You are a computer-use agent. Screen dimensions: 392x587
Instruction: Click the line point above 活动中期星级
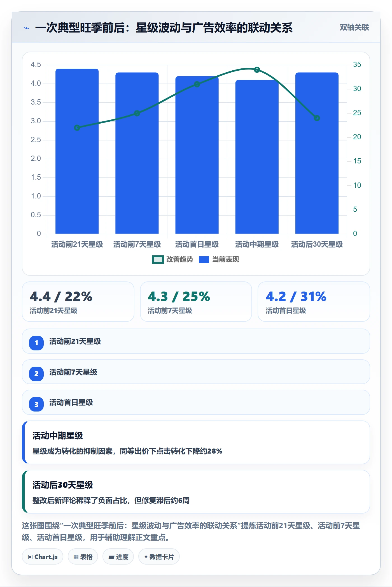257,70
